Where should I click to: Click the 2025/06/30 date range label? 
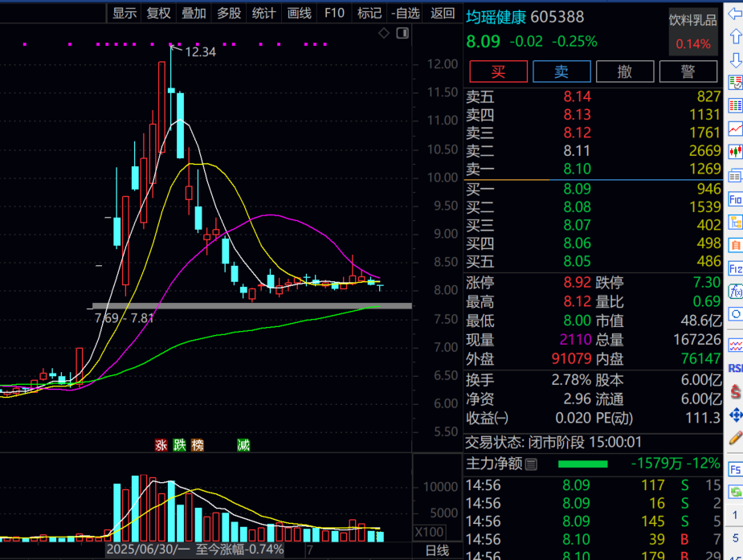(x=194, y=550)
